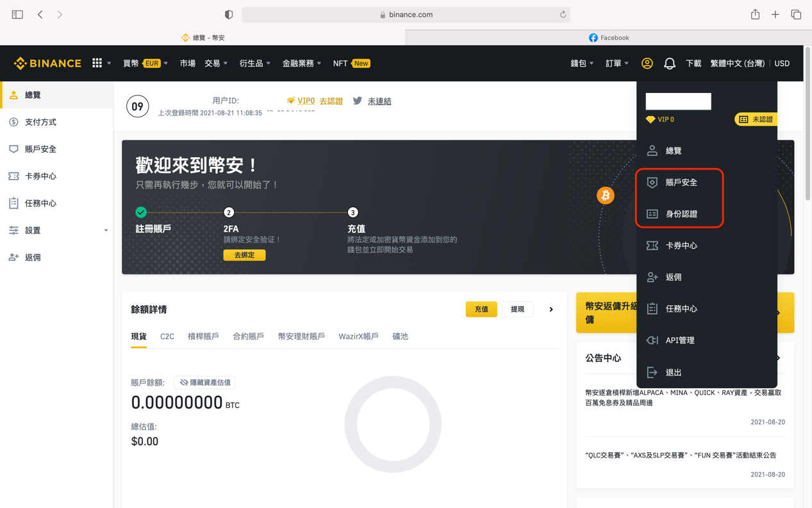Open the 訂單 dropdown
This screenshot has width=812, height=508.
(x=617, y=63)
